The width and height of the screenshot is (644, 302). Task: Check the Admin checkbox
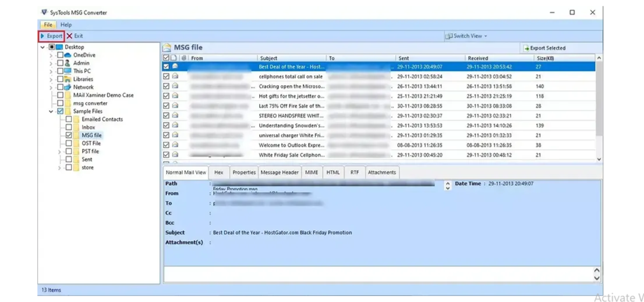[x=60, y=63]
